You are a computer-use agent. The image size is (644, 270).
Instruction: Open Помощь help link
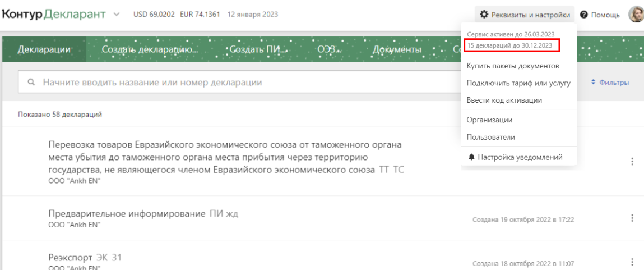point(600,15)
